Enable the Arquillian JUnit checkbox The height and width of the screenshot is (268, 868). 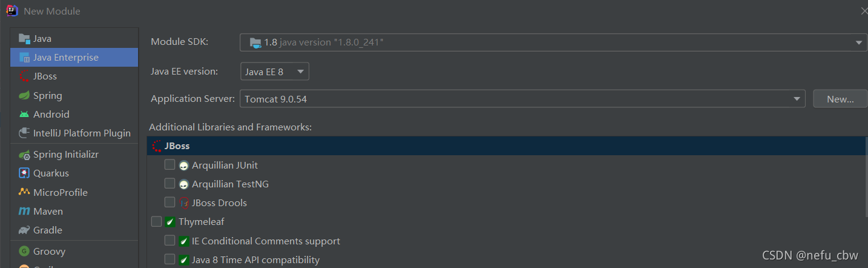[169, 164]
